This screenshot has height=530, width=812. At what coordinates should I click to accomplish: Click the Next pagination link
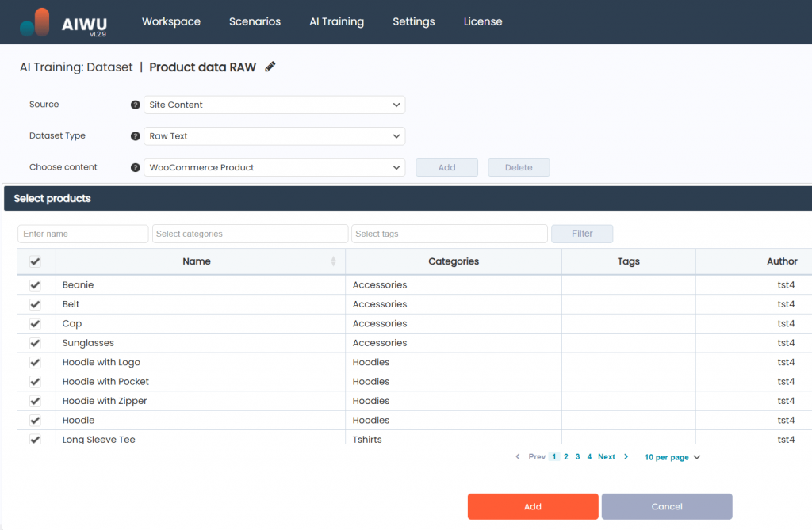point(607,456)
